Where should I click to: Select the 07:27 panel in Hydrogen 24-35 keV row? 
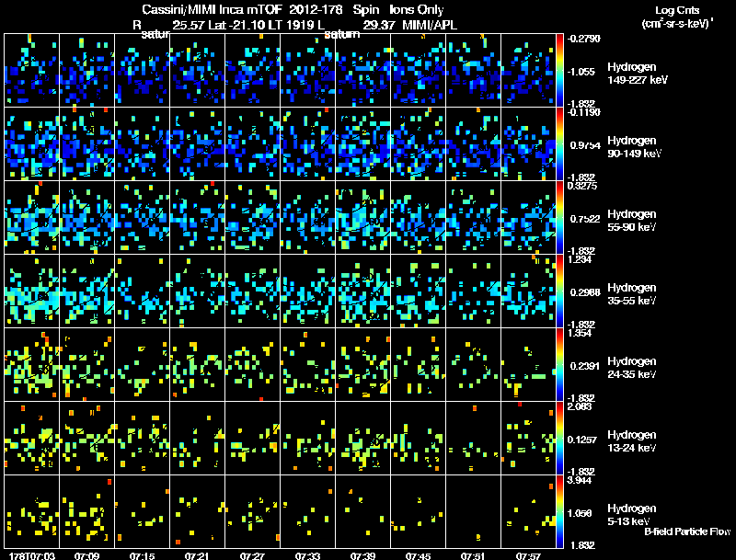[x=252, y=364]
